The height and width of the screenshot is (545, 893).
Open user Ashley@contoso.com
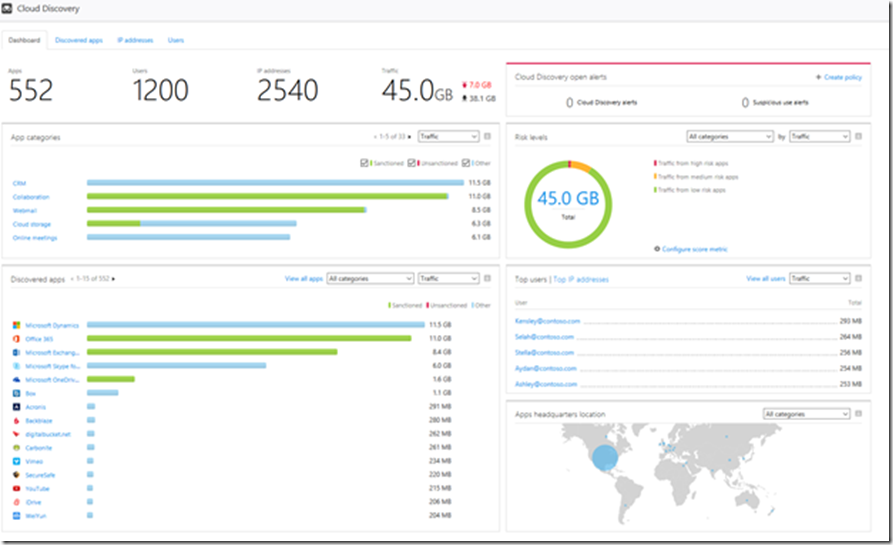546,384
